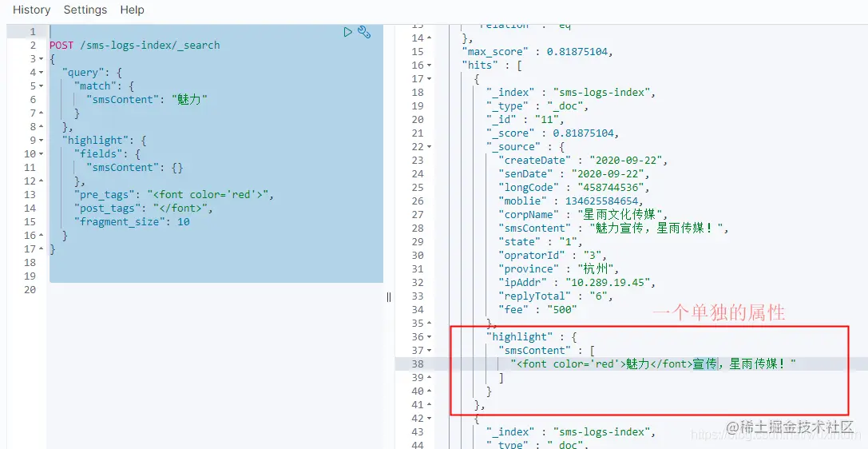Toggle fold arrow at output line 14
Screen dimensions: 868x449
click(430, 38)
